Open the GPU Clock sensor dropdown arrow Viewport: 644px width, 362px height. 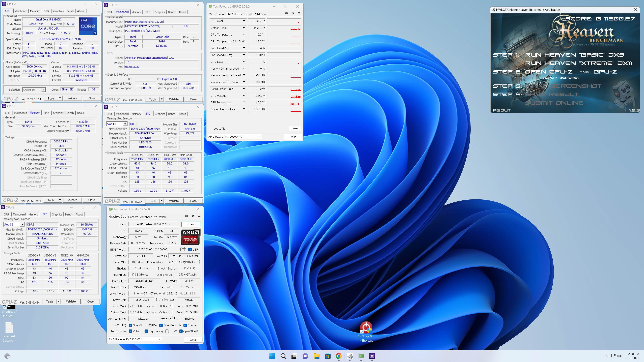pyautogui.click(x=244, y=21)
